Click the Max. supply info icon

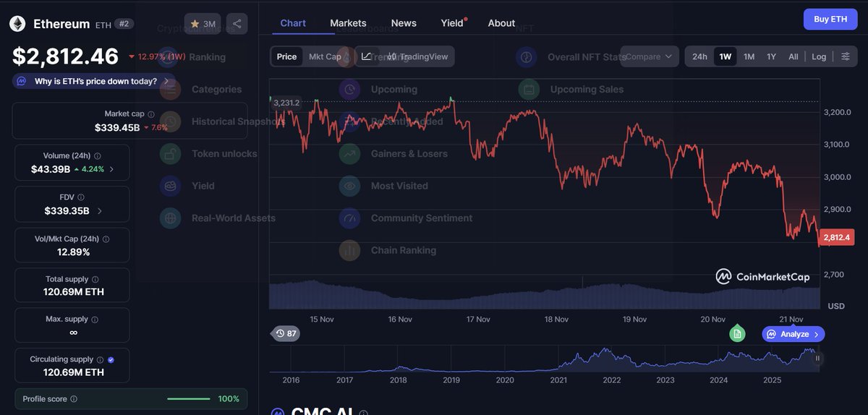pyautogui.click(x=95, y=320)
